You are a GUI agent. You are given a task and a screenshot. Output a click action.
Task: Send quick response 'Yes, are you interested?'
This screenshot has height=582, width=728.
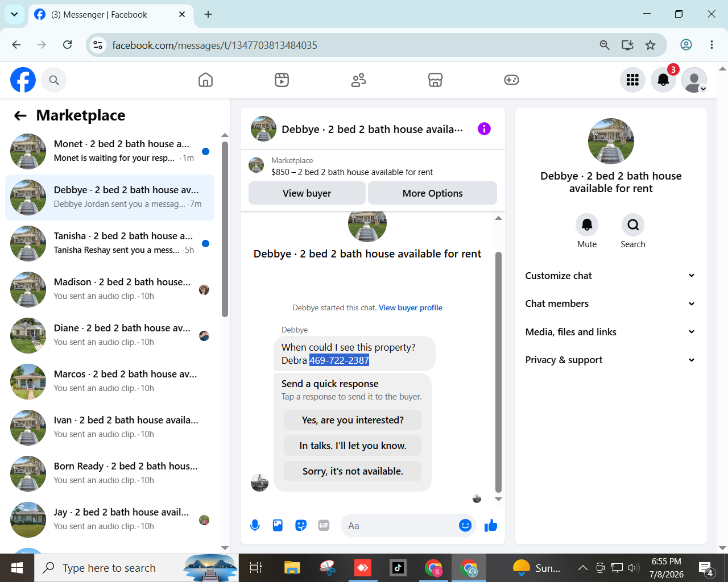353,420
